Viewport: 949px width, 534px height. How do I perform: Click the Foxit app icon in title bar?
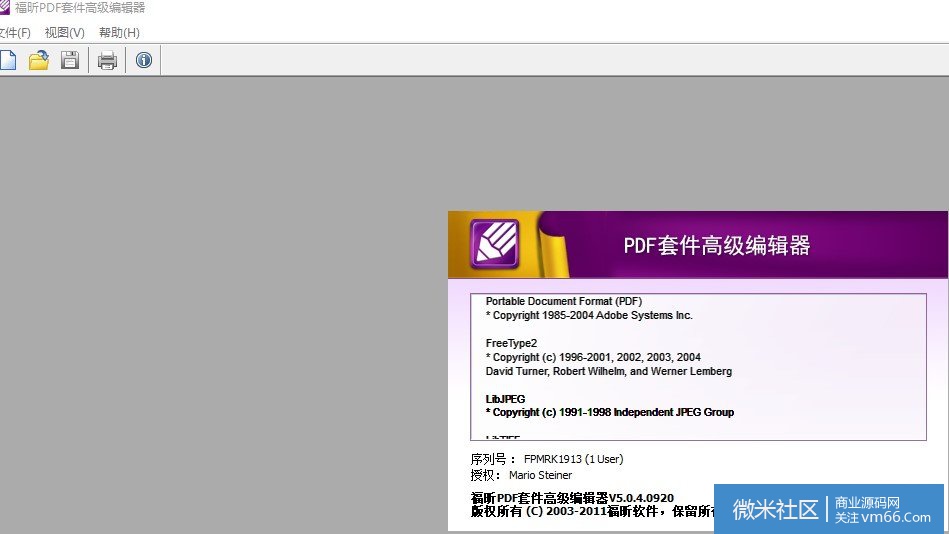click(x=4, y=7)
